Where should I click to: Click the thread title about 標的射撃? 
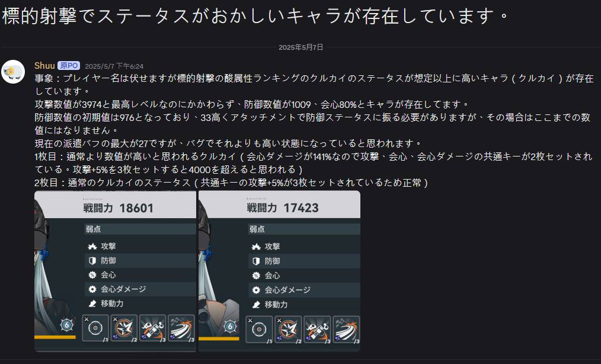(255, 16)
